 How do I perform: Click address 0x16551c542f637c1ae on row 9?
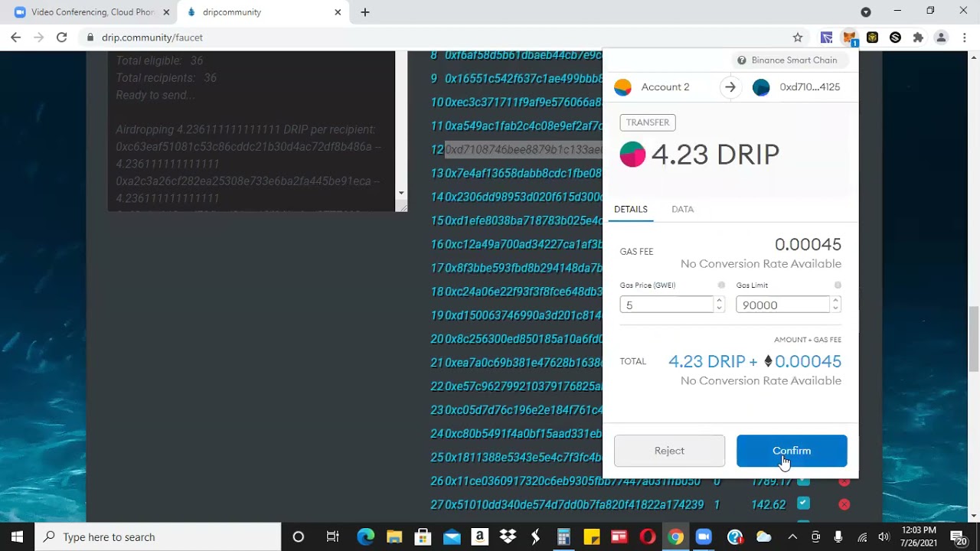[524, 78]
